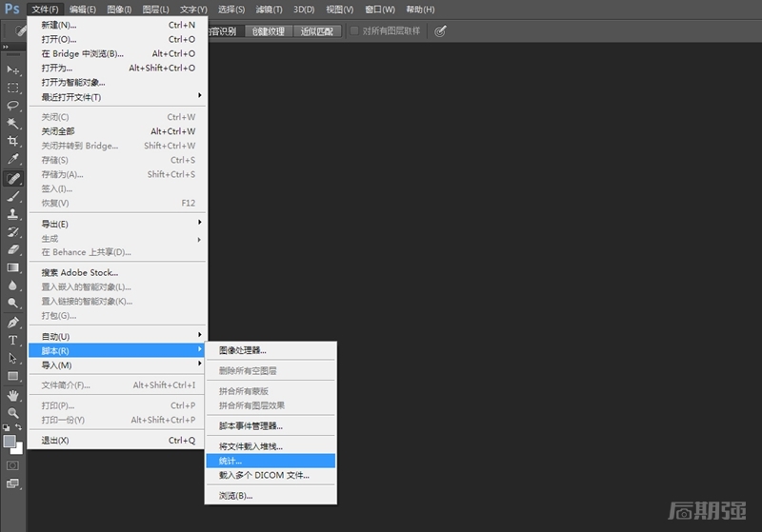Screen dimensions: 762x532
Task: Select the Lasso tool
Action: [x=13, y=106]
